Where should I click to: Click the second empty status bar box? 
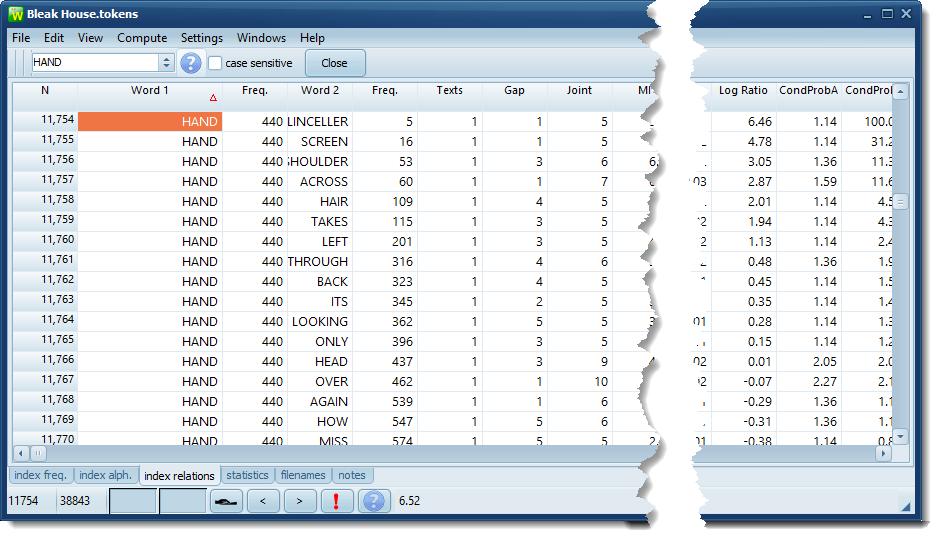[x=183, y=501]
